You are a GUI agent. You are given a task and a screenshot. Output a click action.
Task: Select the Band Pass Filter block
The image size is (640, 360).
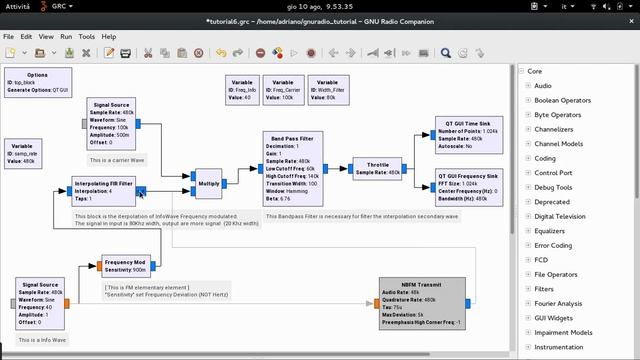click(x=293, y=169)
